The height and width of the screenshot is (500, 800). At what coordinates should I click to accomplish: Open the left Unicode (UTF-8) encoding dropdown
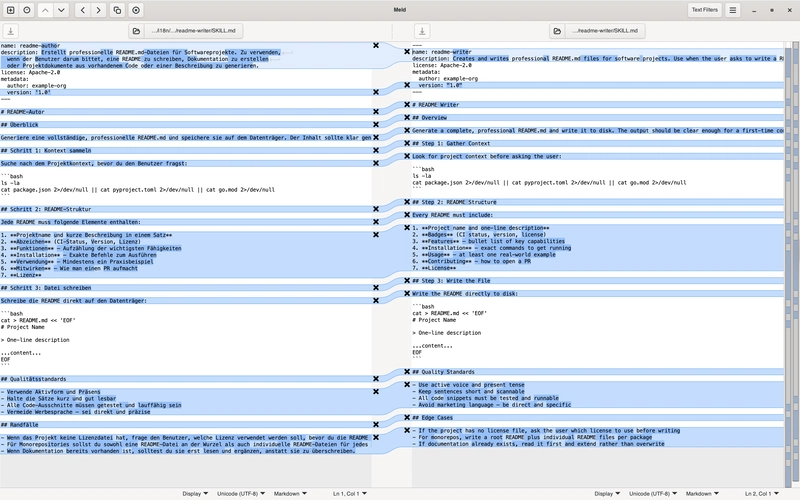241,494
